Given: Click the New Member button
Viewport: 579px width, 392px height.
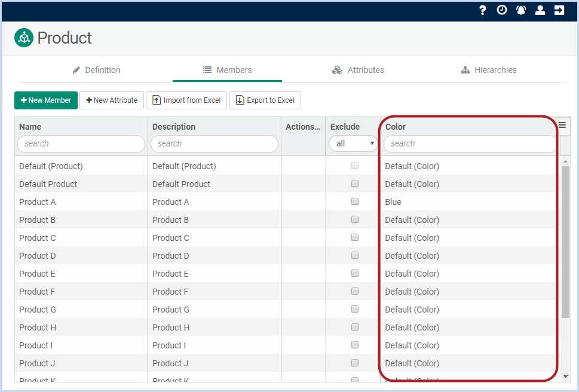Looking at the screenshot, I should pyautogui.click(x=46, y=100).
